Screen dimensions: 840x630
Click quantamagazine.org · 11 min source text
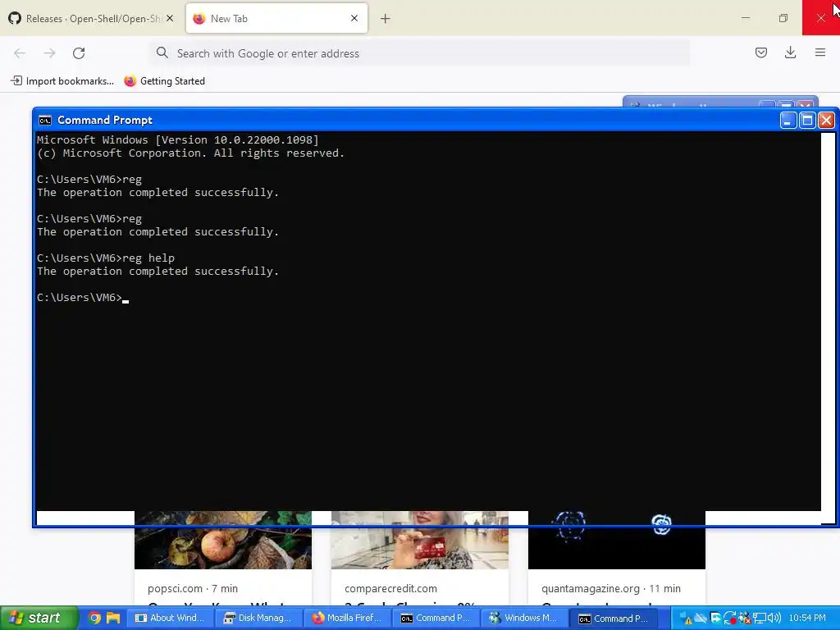(x=611, y=589)
